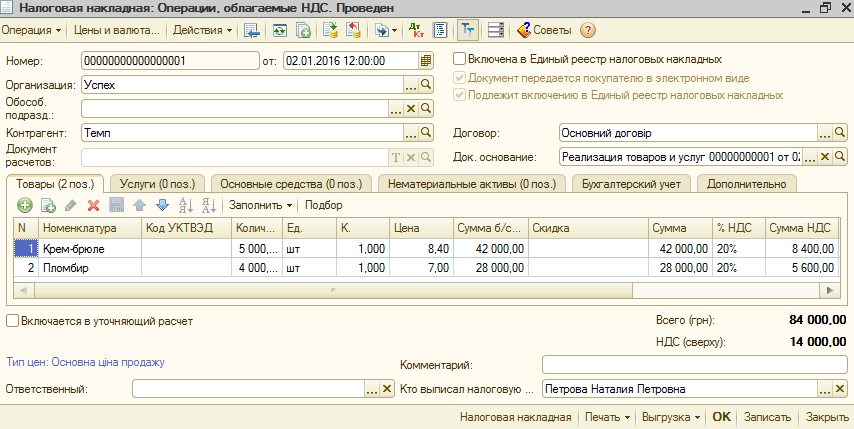Enable 'Включена в Единый реестр' checkbox

pos(460,59)
